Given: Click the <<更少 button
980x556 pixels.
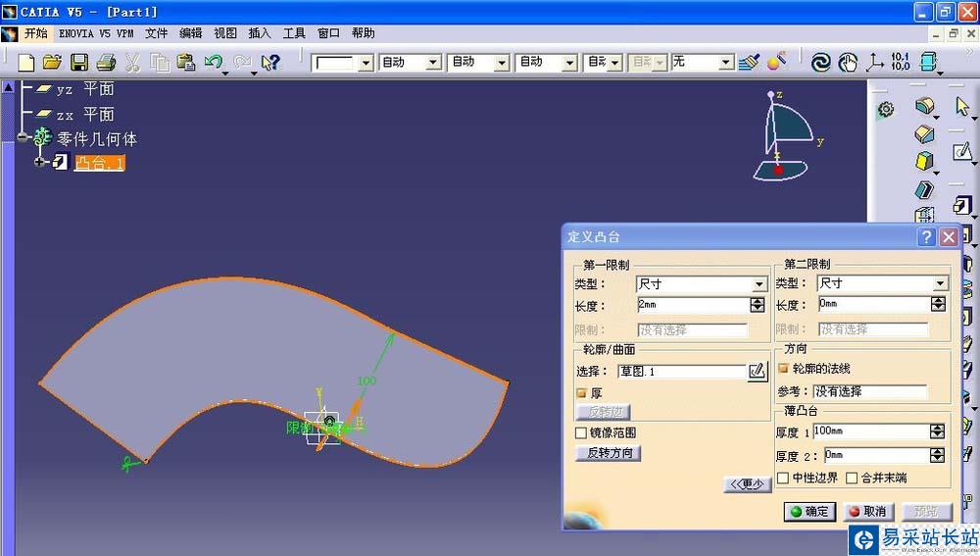Looking at the screenshot, I should coord(747,484).
